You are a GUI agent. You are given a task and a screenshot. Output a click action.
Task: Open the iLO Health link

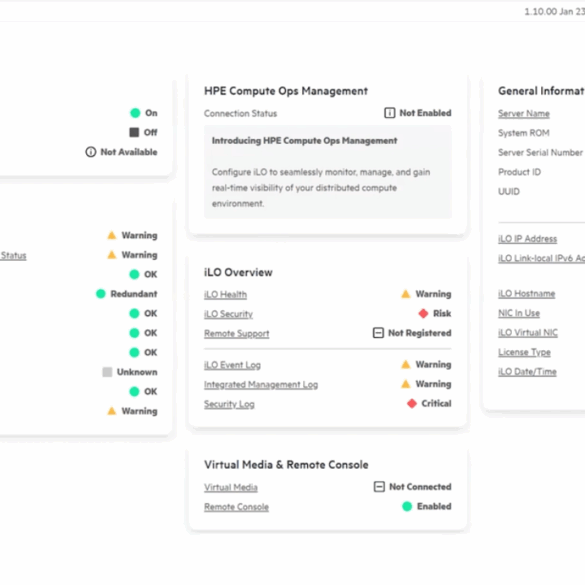point(225,294)
